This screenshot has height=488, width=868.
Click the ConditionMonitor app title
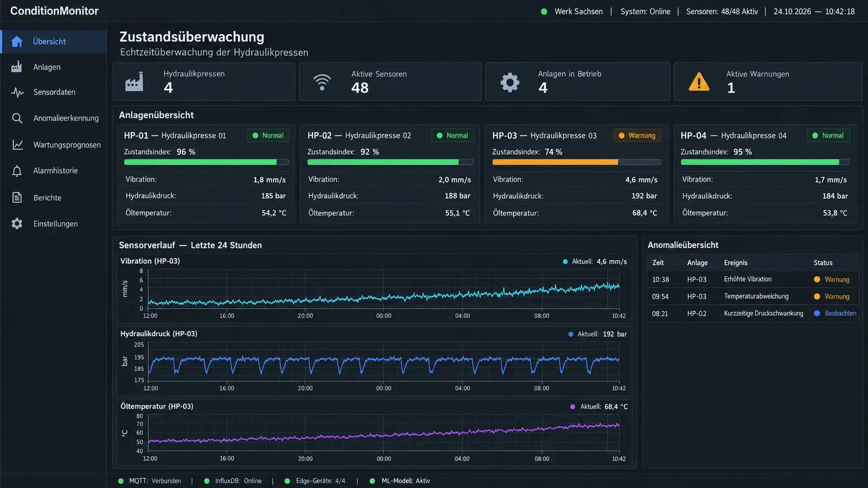(x=54, y=11)
